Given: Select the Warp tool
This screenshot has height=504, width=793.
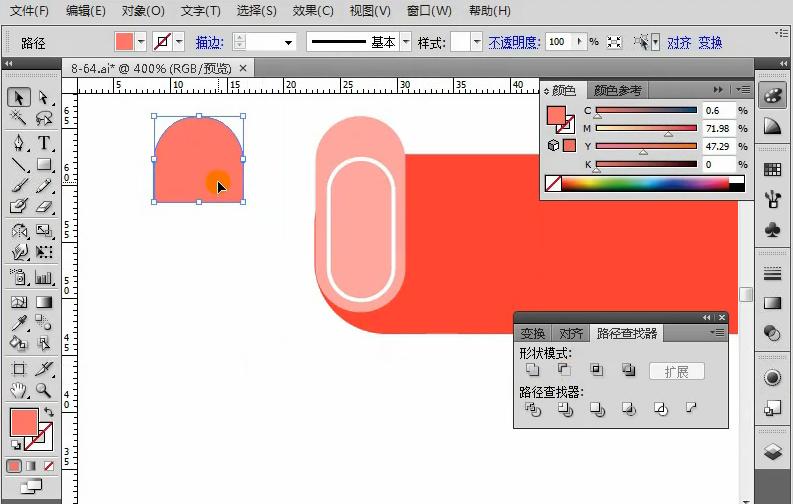Looking at the screenshot, I should [19, 251].
